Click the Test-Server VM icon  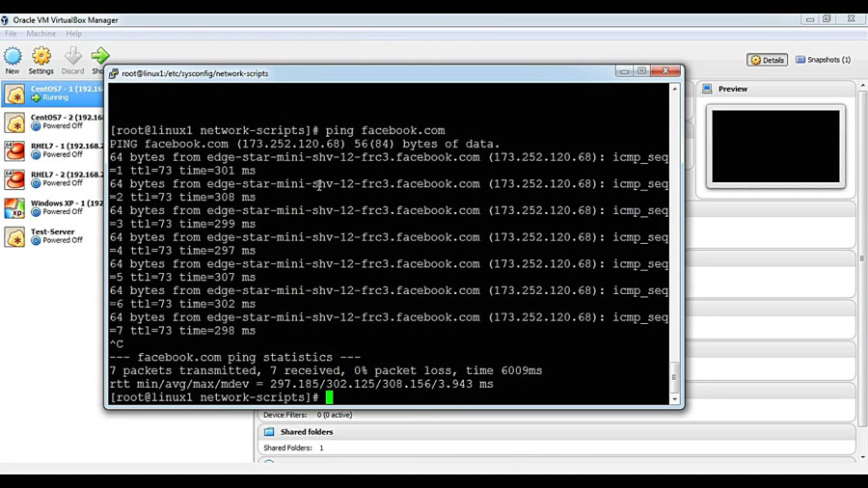point(14,237)
